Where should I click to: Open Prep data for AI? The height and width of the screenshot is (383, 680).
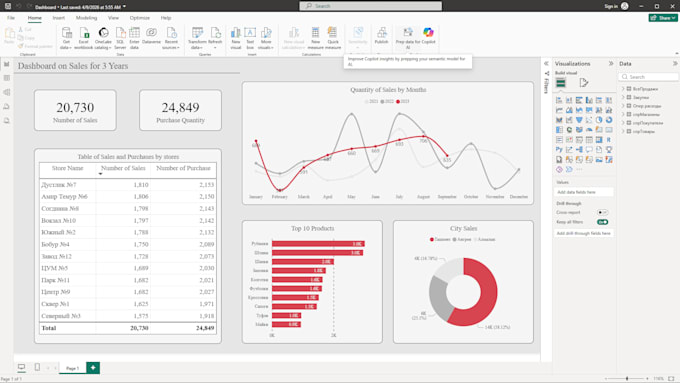408,38
